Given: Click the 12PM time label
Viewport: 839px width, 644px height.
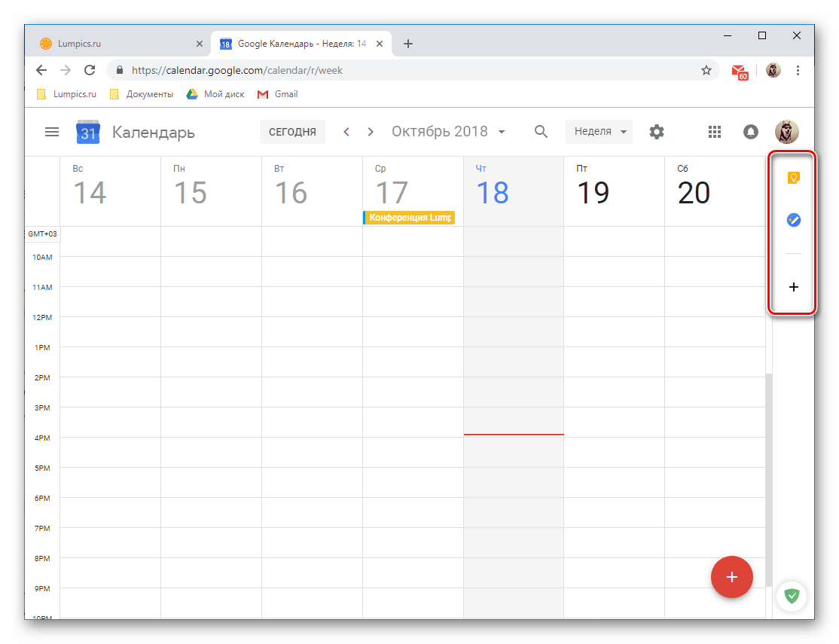Looking at the screenshot, I should point(42,317).
